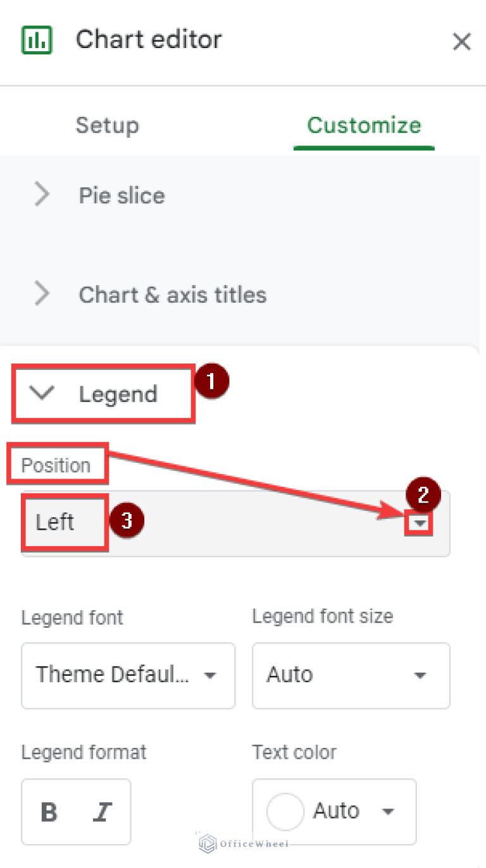486x868 pixels.
Task: Switch to the Setup tab
Action: pos(107,125)
